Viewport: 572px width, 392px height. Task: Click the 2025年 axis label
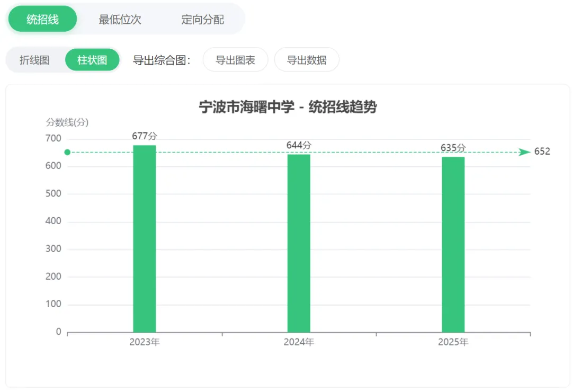point(453,342)
